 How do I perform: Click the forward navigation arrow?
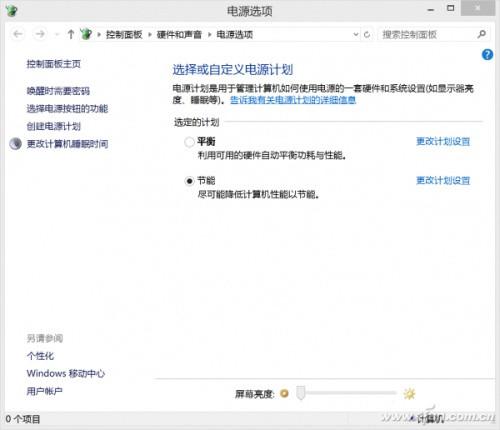pos(40,34)
